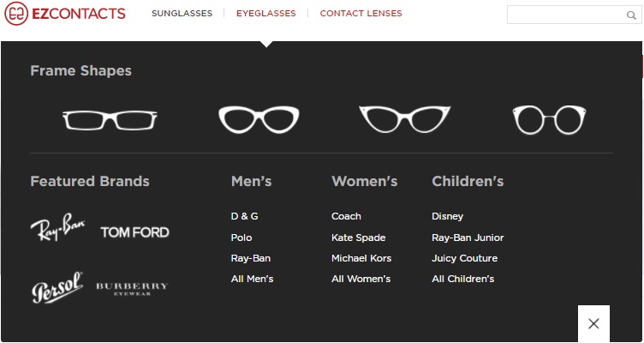Click the Frame Shapes heading
Image resolution: width=644 pixels, height=343 pixels.
tap(80, 70)
